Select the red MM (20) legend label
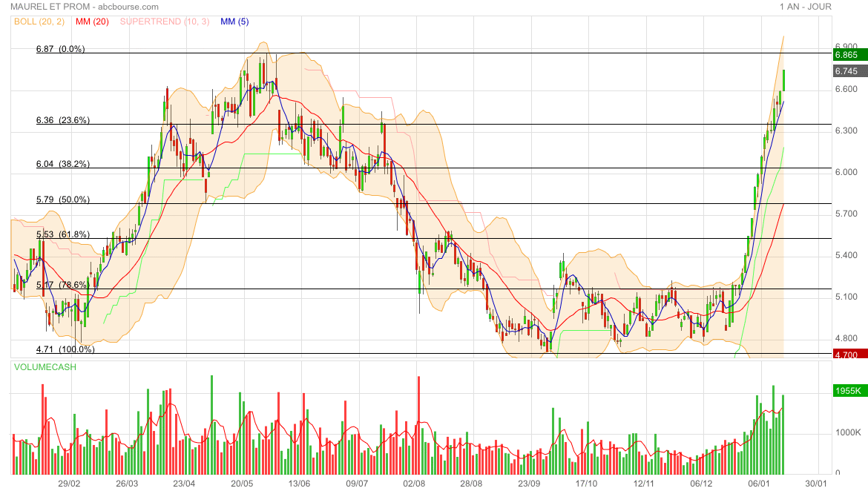868x491 pixels. tap(93, 22)
